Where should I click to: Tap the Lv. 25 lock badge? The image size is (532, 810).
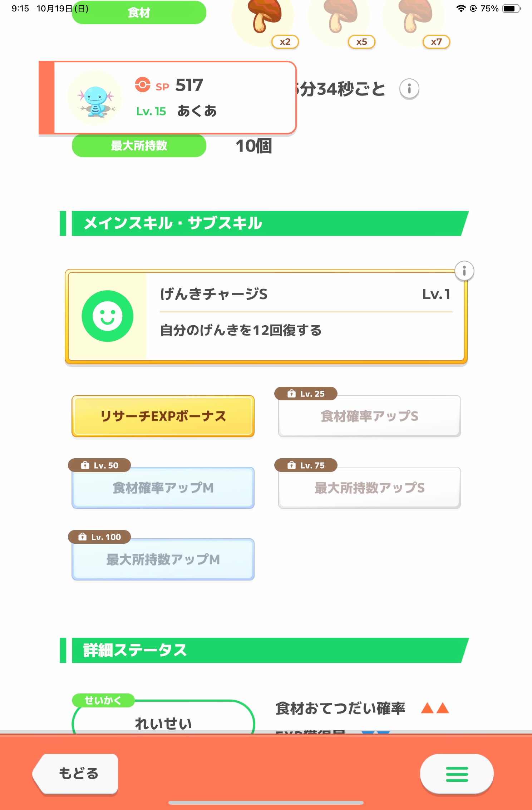(x=306, y=394)
